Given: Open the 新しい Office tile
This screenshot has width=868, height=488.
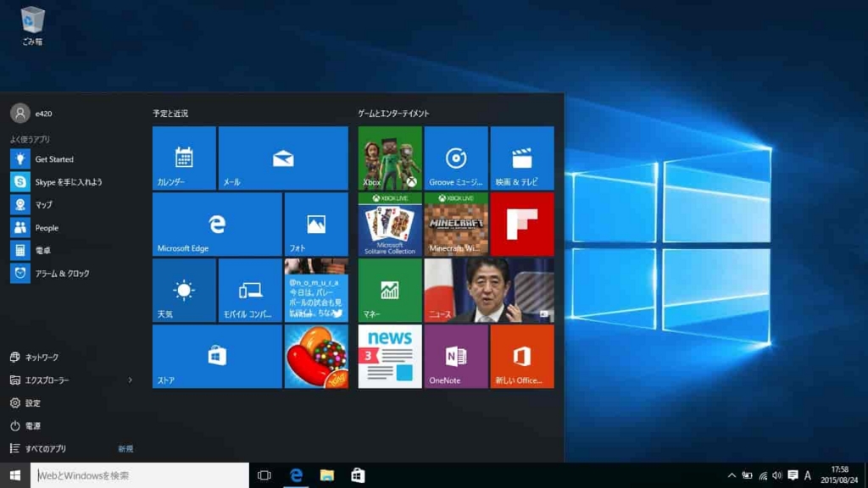Looking at the screenshot, I should point(522,357).
